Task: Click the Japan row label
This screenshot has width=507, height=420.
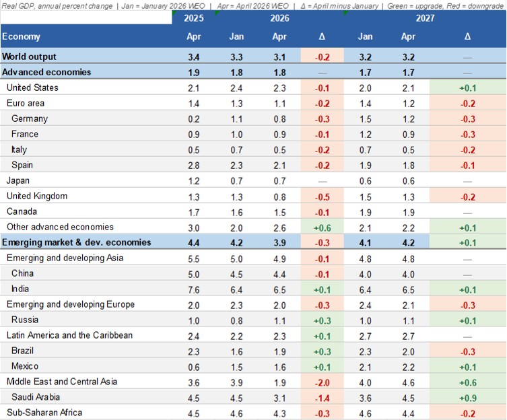Action: pos(20,180)
